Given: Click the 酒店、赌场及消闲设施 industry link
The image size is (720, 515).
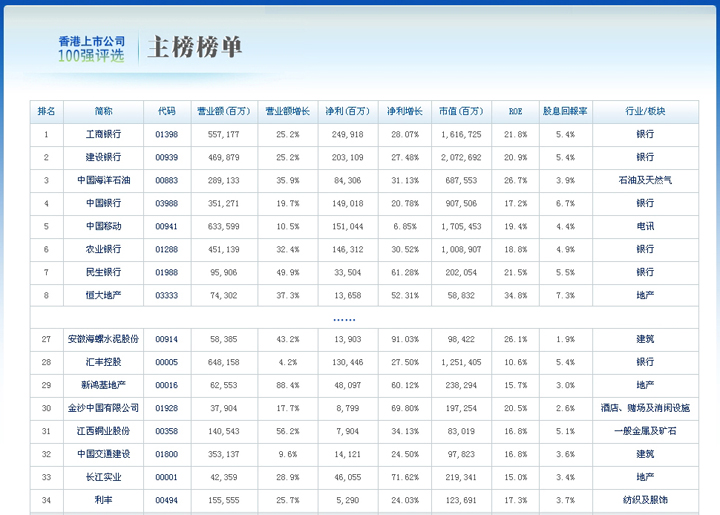Looking at the screenshot, I should point(645,408).
